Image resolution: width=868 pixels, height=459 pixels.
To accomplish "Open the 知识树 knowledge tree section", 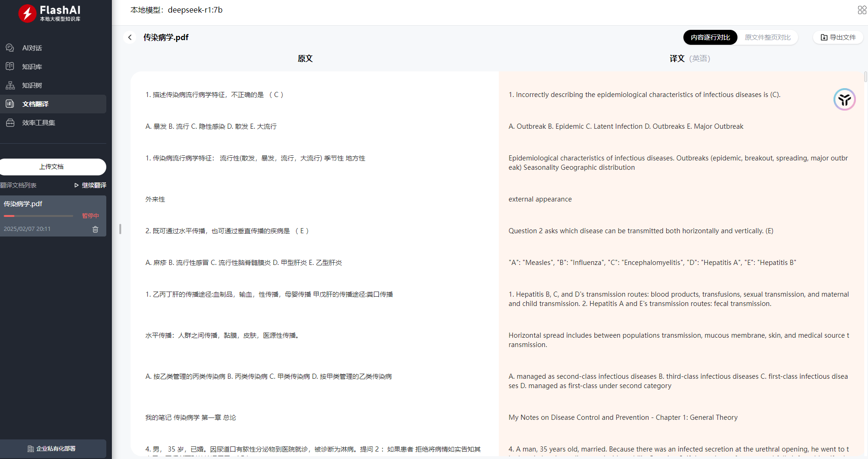I will [x=32, y=85].
